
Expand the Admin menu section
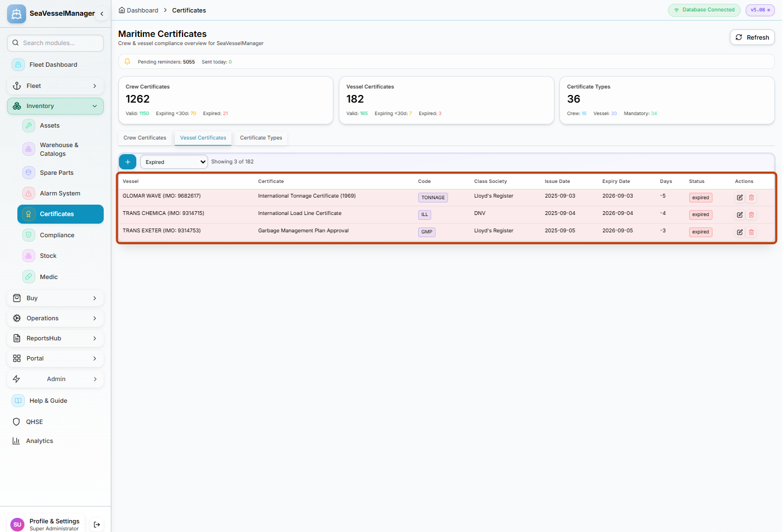pos(55,379)
